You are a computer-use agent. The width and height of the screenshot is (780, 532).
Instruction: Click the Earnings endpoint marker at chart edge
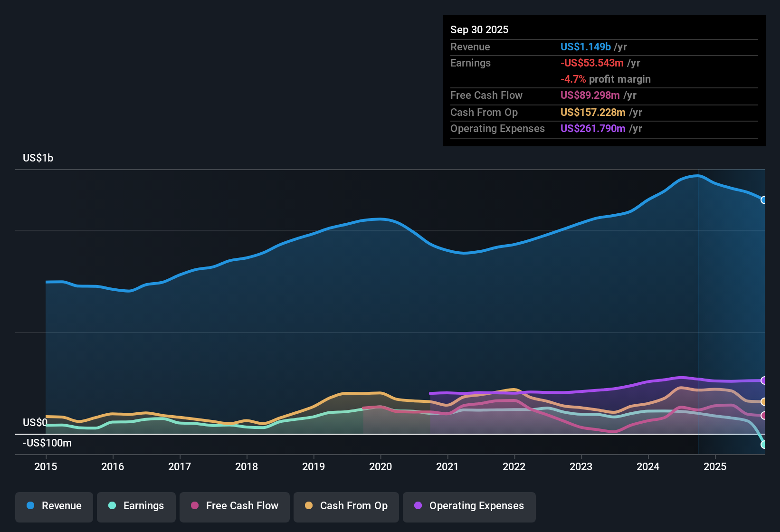[764, 446]
